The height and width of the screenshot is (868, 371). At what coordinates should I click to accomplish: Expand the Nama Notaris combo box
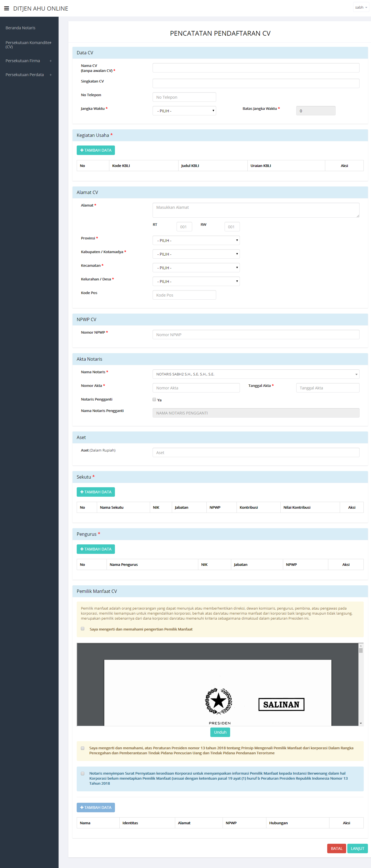pyautogui.click(x=256, y=374)
